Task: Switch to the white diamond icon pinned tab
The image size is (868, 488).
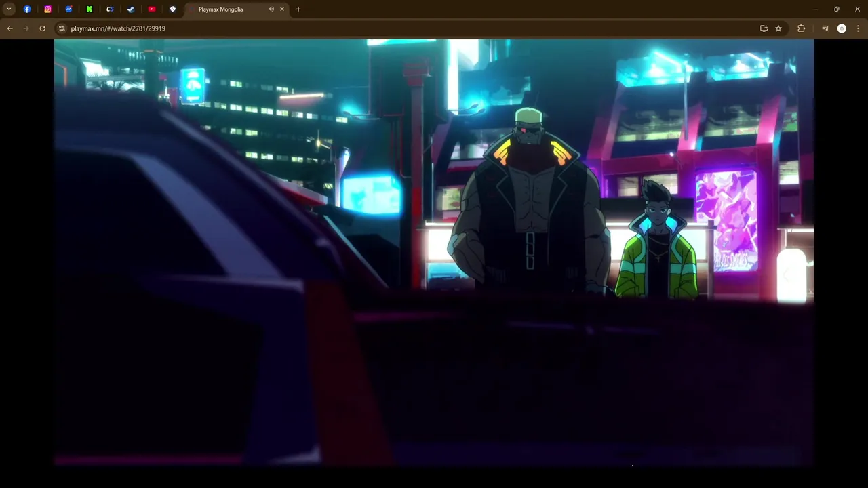Action: tap(172, 9)
